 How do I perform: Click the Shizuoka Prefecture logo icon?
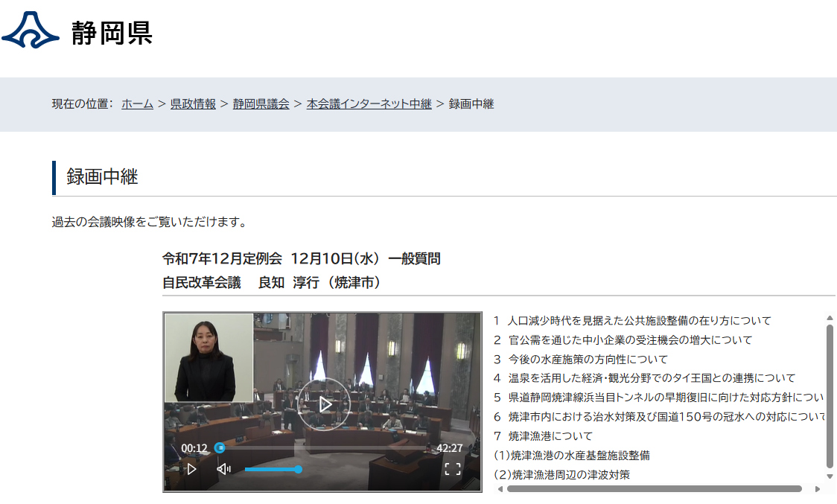(x=31, y=31)
